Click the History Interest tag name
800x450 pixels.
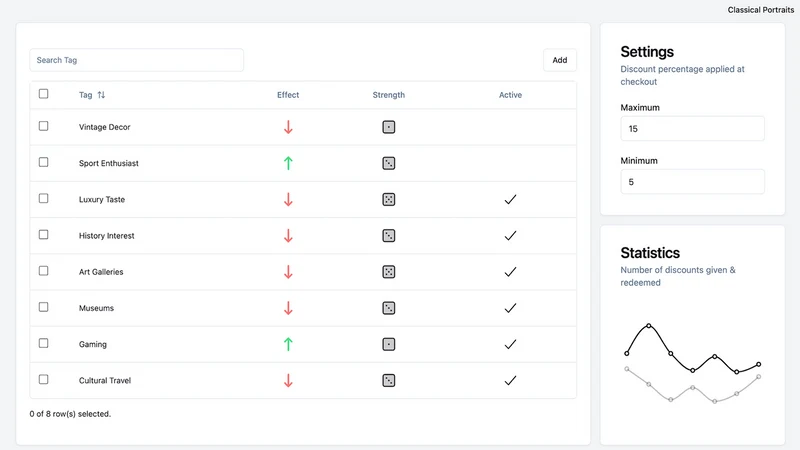[107, 236]
